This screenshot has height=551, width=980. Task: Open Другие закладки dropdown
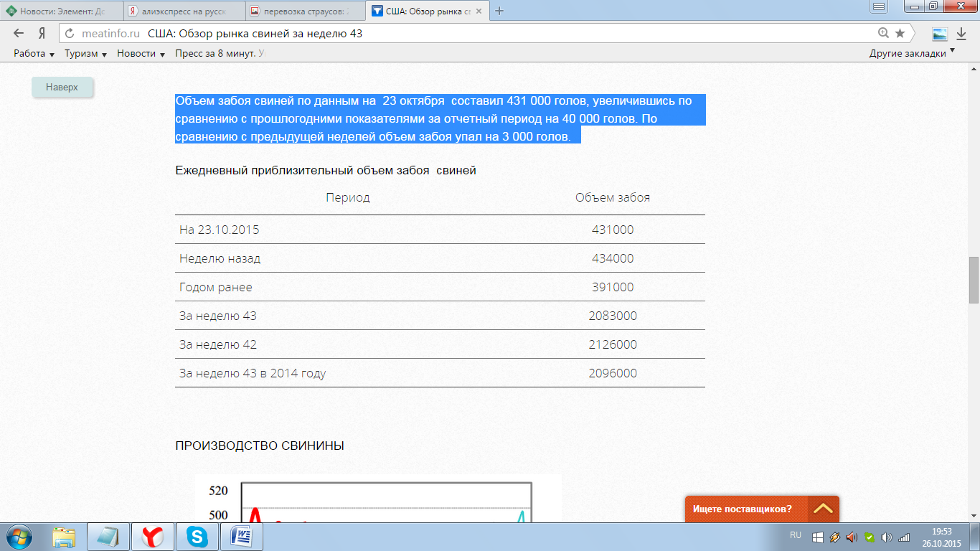912,54
